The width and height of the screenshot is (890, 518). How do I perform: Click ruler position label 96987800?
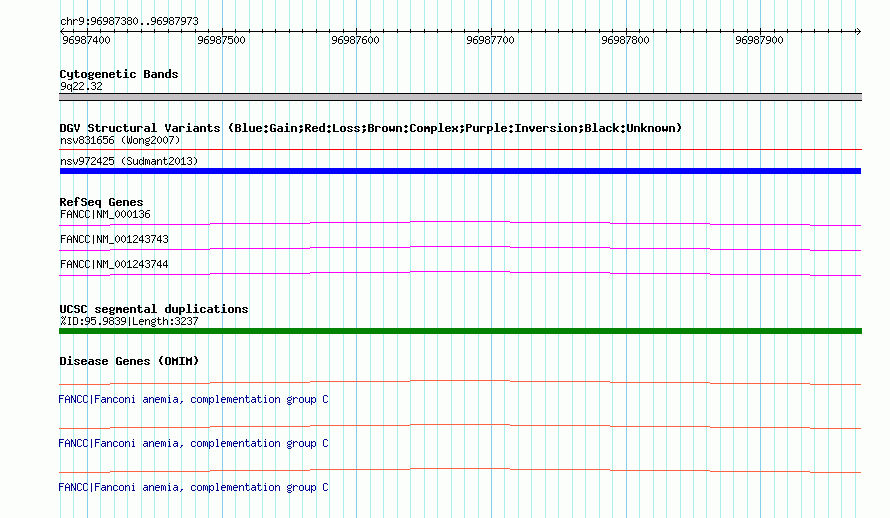tap(625, 40)
